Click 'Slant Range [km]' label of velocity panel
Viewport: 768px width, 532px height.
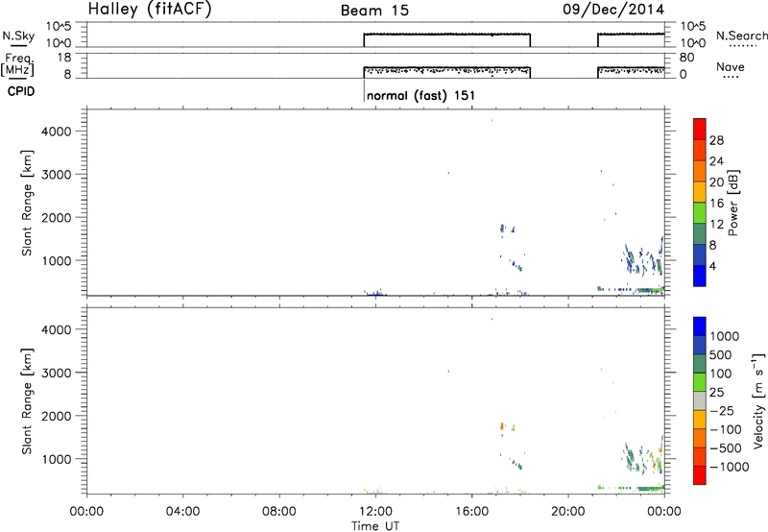(27, 401)
